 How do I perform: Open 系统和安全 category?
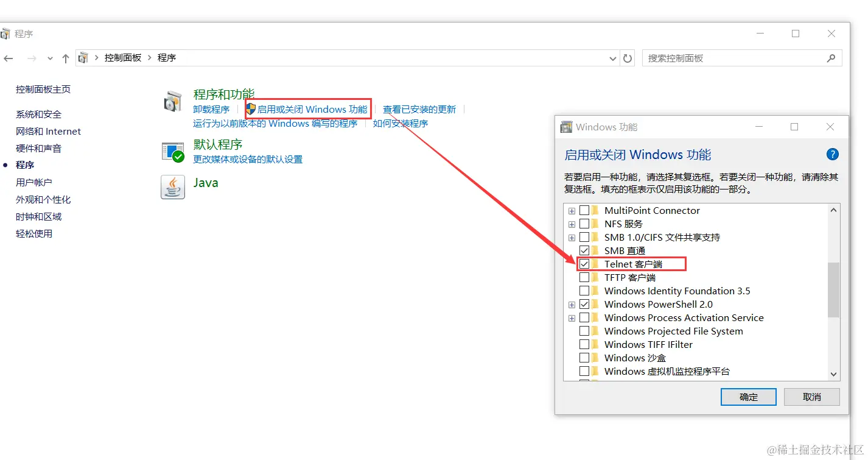tap(38, 115)
